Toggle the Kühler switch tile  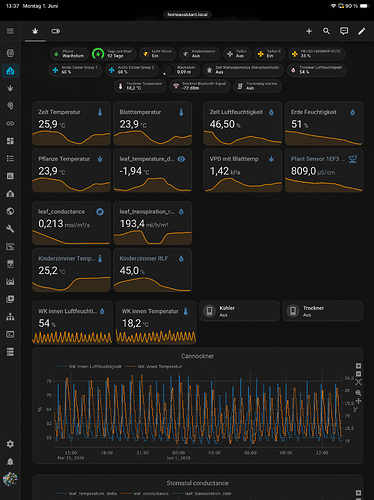(x=239, y=311)
